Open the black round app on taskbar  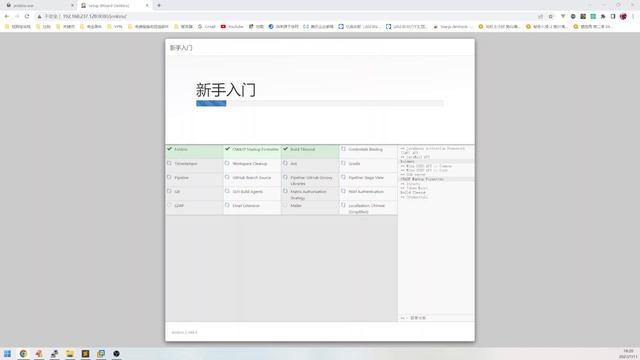pyautogui.click(x=116, y=353)
